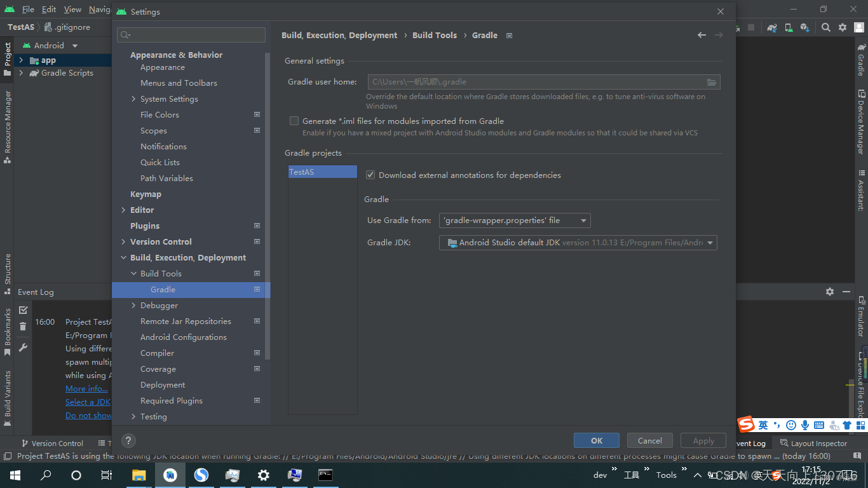Select Compiler in the settings tree
868x488 pixels.
click(x=158, y=353)
